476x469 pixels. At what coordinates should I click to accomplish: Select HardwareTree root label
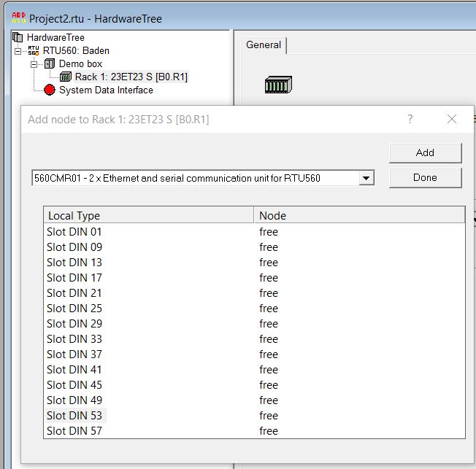point(56,38)
